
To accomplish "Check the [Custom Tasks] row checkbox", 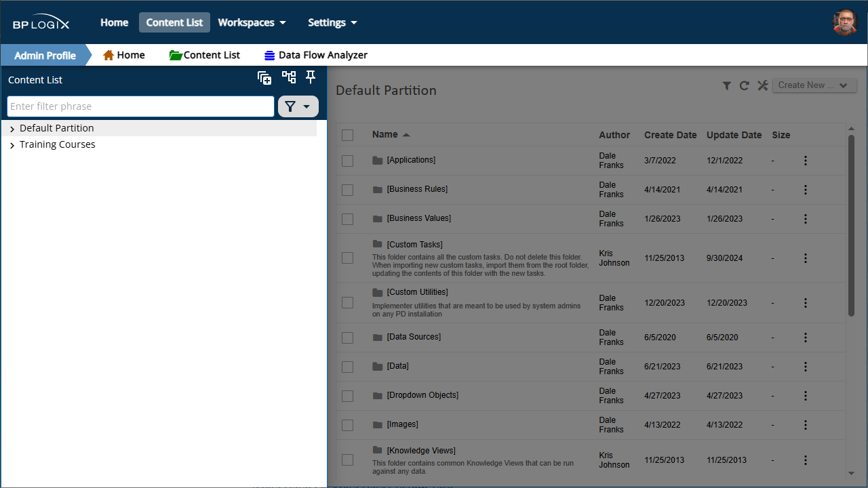I will coord(348,258).
